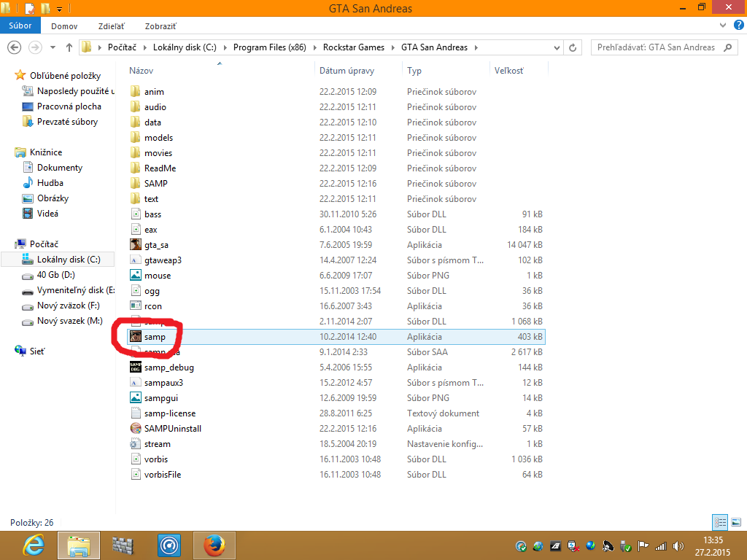Open Explorer help question mark
The width and height of the screenshot is (747, 560).
738,26
